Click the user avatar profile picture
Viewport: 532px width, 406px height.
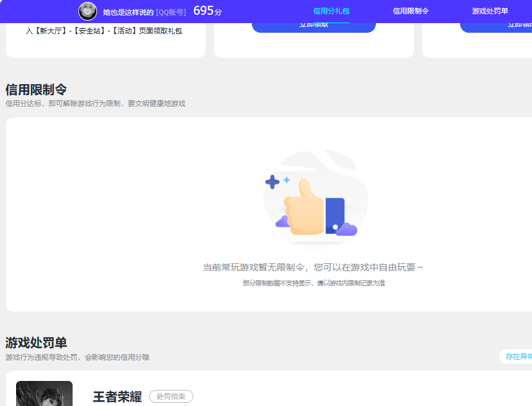(x=87, y=11)
